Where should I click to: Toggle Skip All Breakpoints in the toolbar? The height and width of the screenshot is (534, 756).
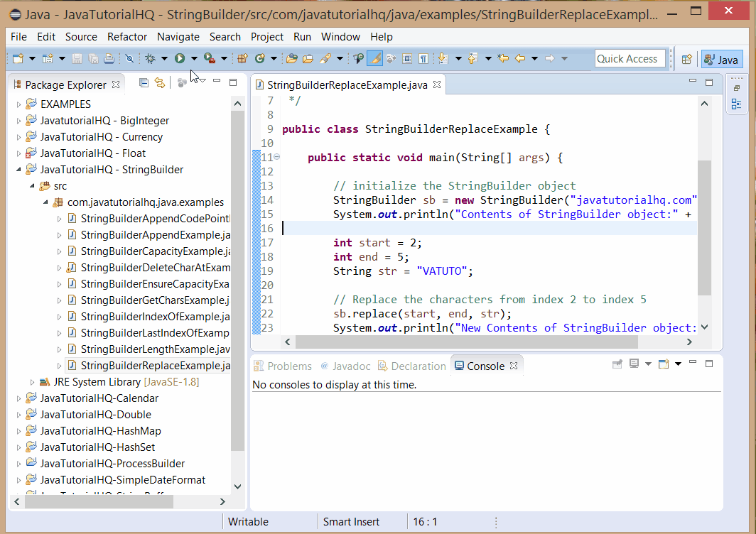pos(129,58)
